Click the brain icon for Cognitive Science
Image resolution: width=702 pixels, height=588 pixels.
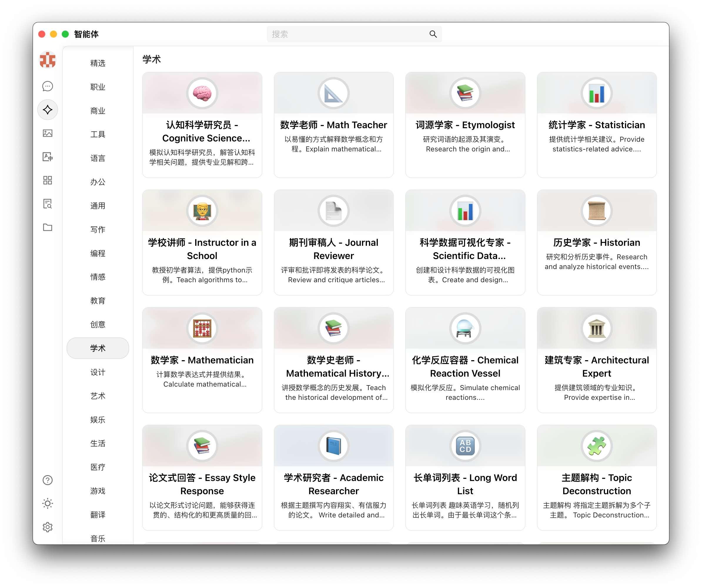202,93
